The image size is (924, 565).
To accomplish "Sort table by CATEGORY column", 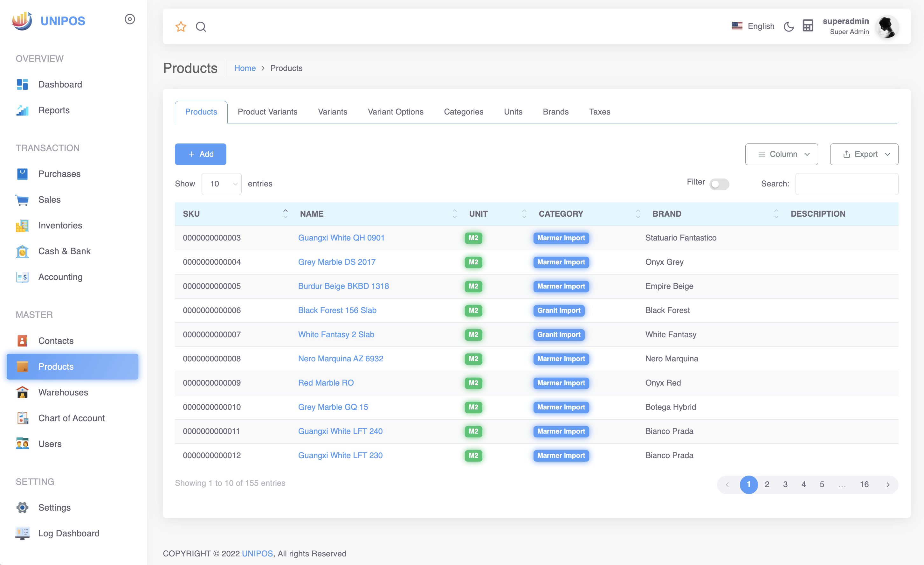I will click(x=588, y=214).
